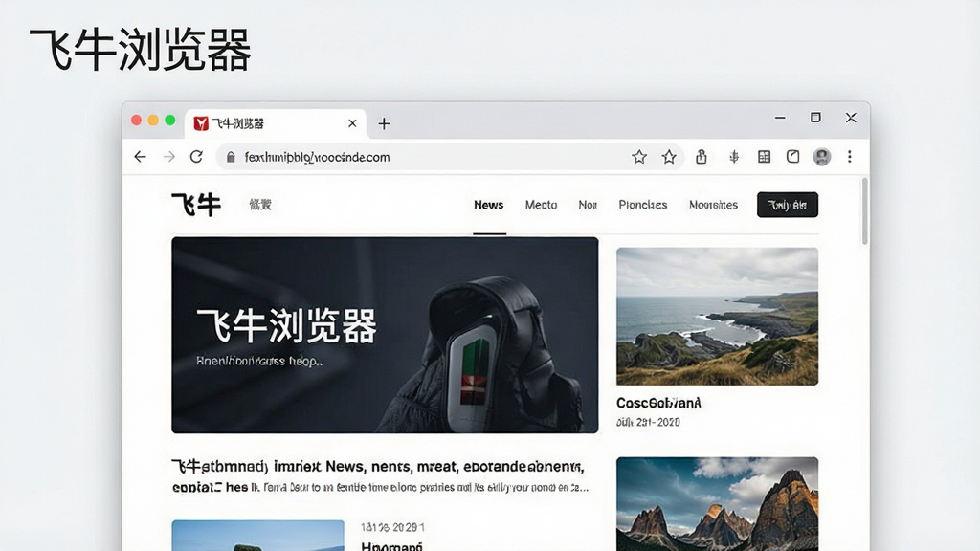Click the first star icon in the address bar
This screenshot has height=551, width=980.
pyautogui.click(x=638, y=157)
